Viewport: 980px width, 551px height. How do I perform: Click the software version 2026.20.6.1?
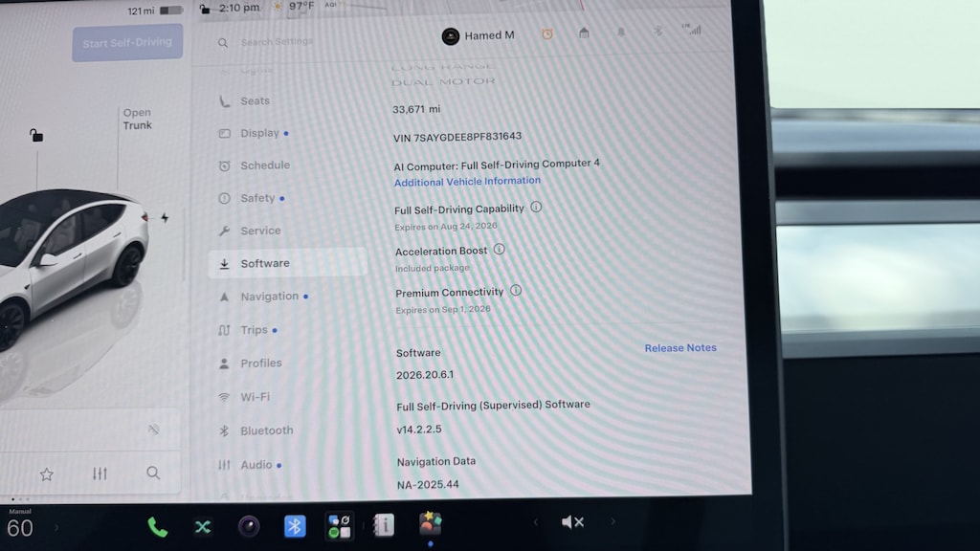click(425, 375)
